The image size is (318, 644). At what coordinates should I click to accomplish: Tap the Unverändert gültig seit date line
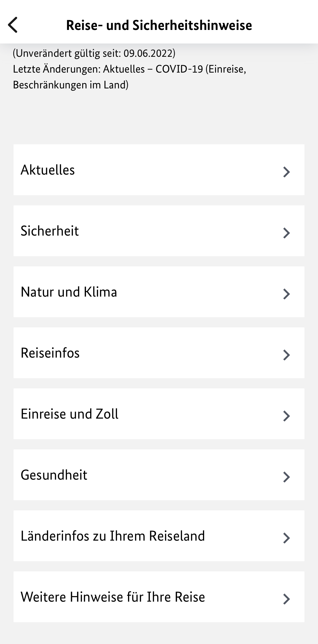click(x=94, y=53)
